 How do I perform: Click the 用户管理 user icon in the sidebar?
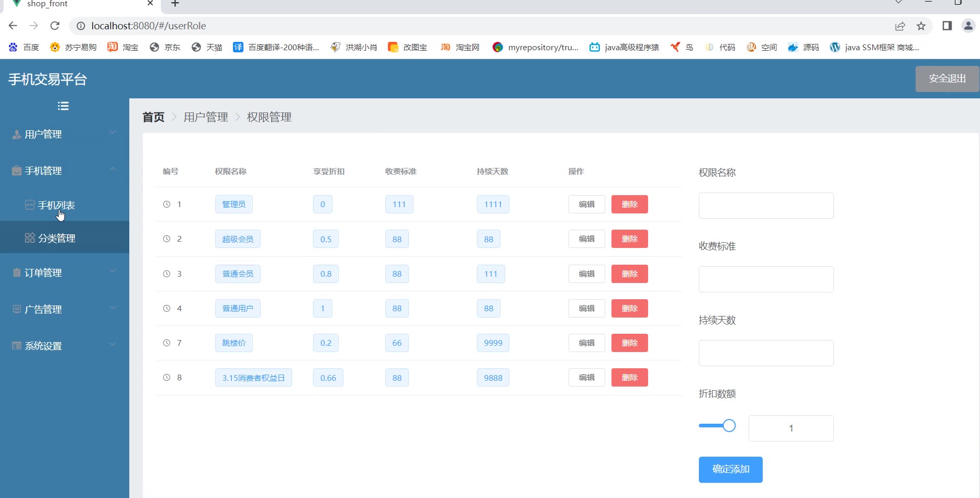(17, 134)
